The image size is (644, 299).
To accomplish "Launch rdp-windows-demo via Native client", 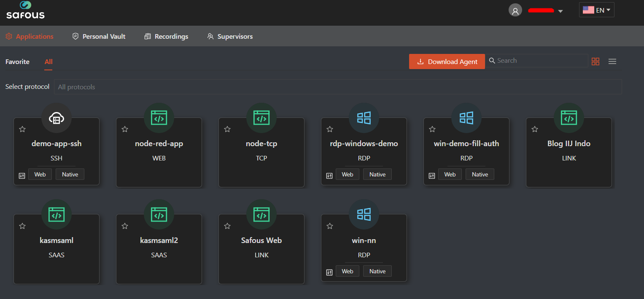I will tap(377, 174).
